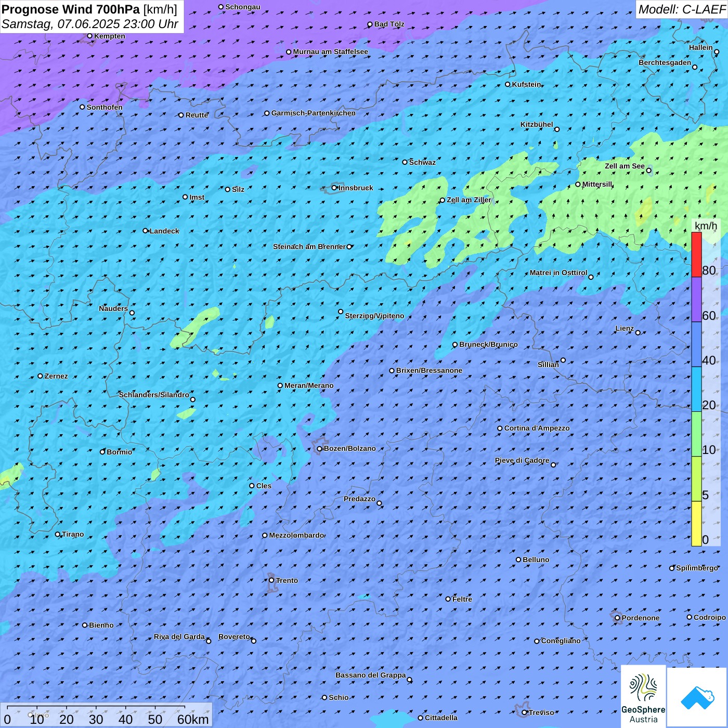The image size is (728, 728).
Task: Click the Zell am Ziller label
Action: pyautogui.click(x=469, y=200)
